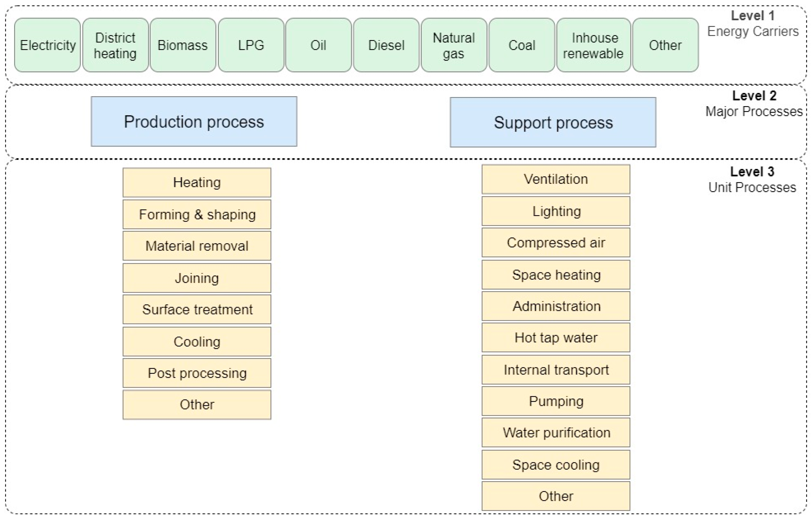Viewport: 812px width, 519px height.
Task: Click the Space heating box
Action: pyautogui.click(x=556, y=275)
